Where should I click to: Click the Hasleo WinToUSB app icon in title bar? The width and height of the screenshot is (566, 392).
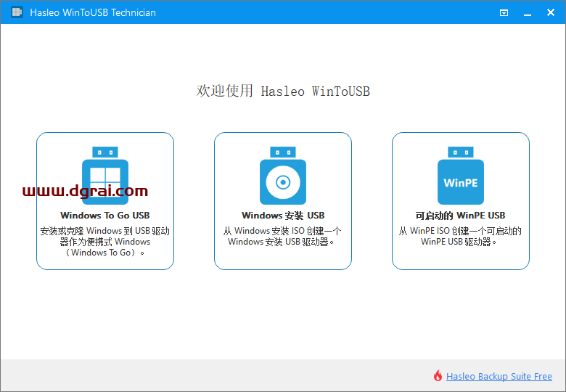pyautogui.click(x=17, y=12)
